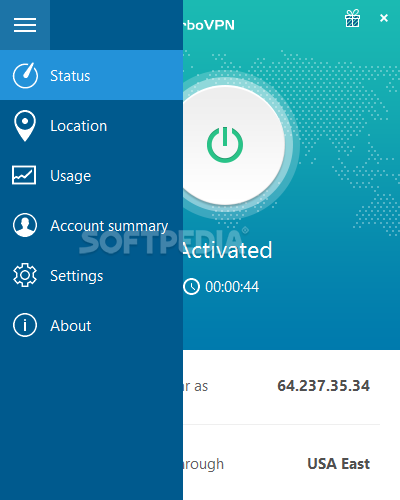Click the Location pin icon

(25, 126)
